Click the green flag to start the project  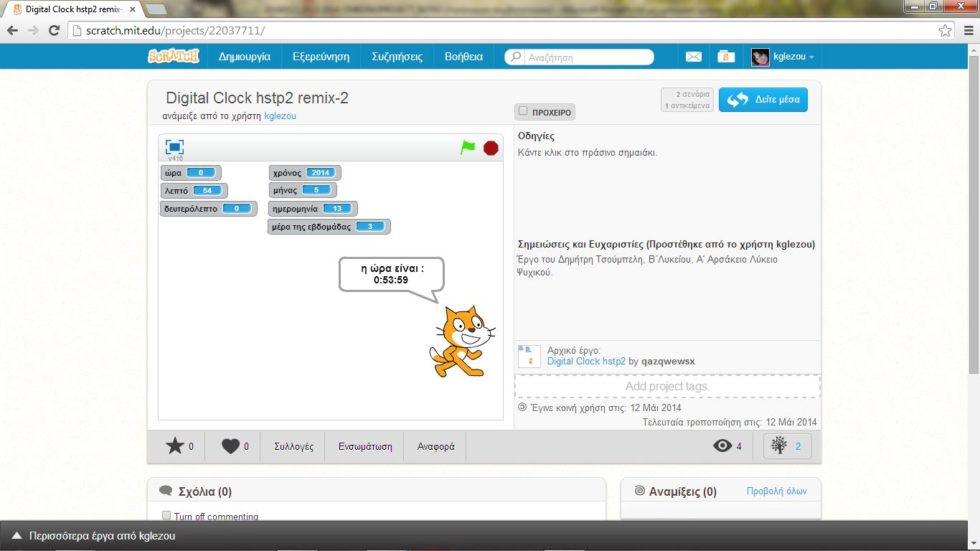pos(468,148)
